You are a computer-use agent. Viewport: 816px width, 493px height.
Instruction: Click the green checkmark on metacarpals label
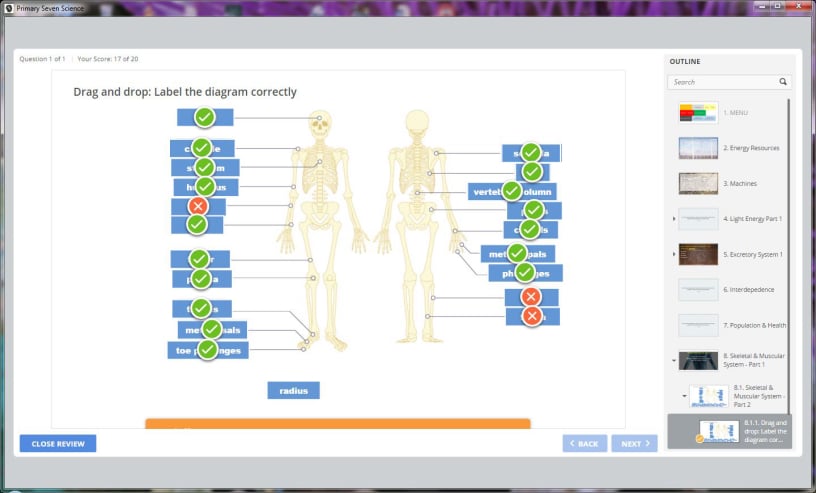[517, 254]
